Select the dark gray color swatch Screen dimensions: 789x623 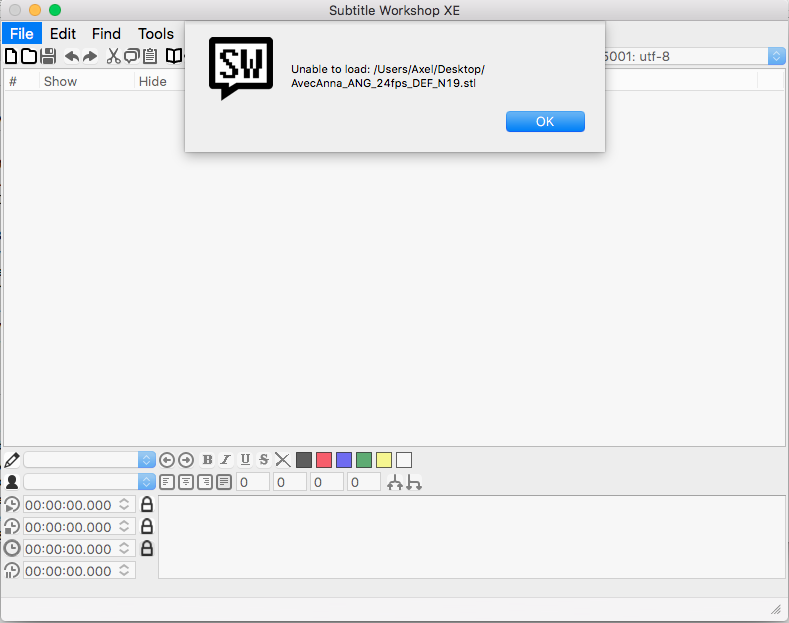coord(304,460)
